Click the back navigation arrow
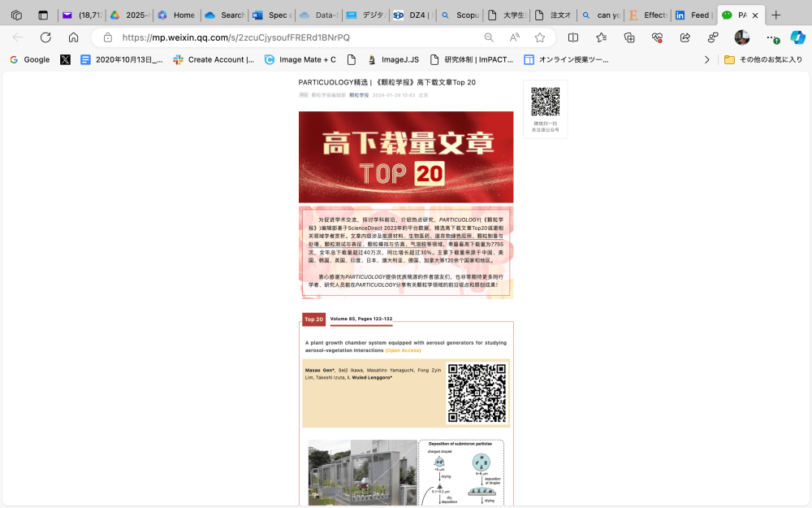This screenshot has width=812, height=508. (x=17, y=38)
